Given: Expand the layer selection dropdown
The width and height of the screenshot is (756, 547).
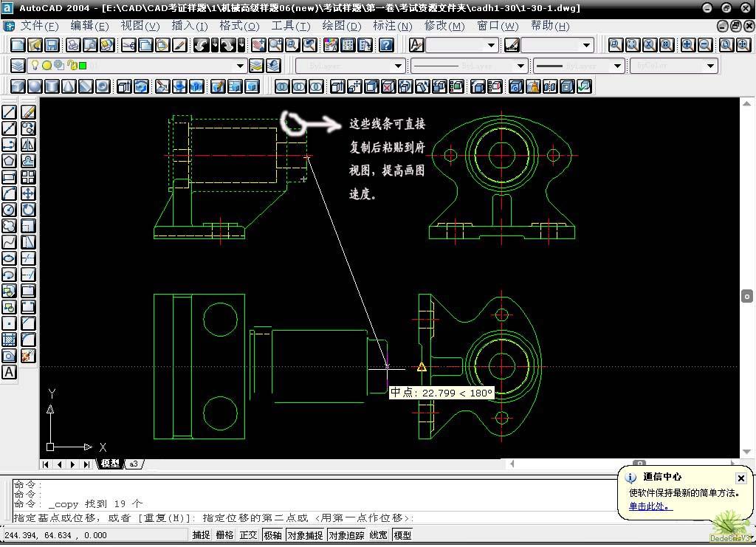Looking at the screenshot, I should 240,66.
